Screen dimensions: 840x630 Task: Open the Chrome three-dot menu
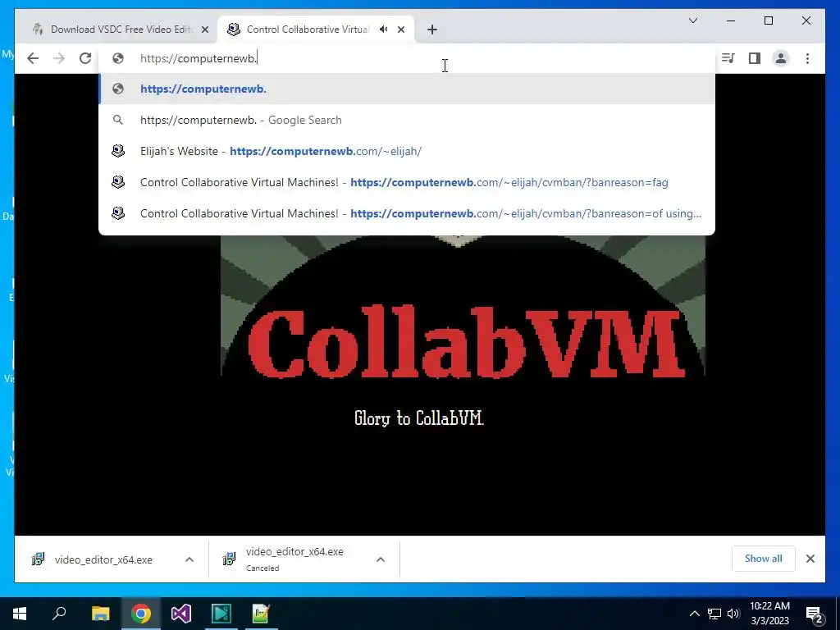point(807,58)
